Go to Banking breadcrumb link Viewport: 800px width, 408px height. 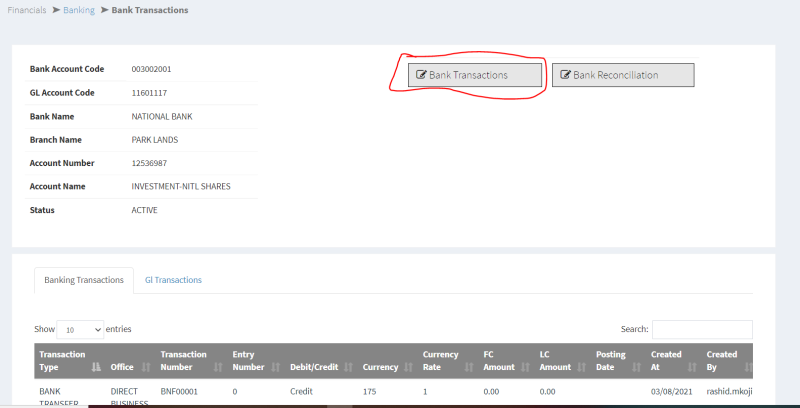coord(80,10)
